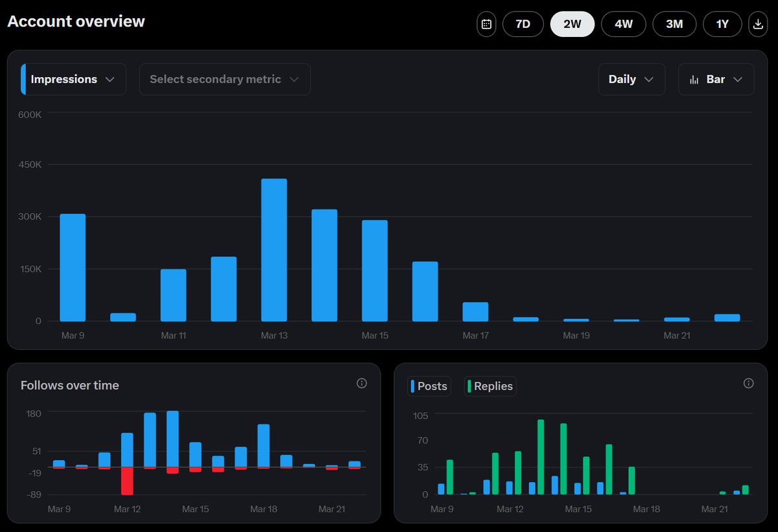Viewport: 778px width, 532px height.
Task: Download the analytics data
Action: coord(758,25)
